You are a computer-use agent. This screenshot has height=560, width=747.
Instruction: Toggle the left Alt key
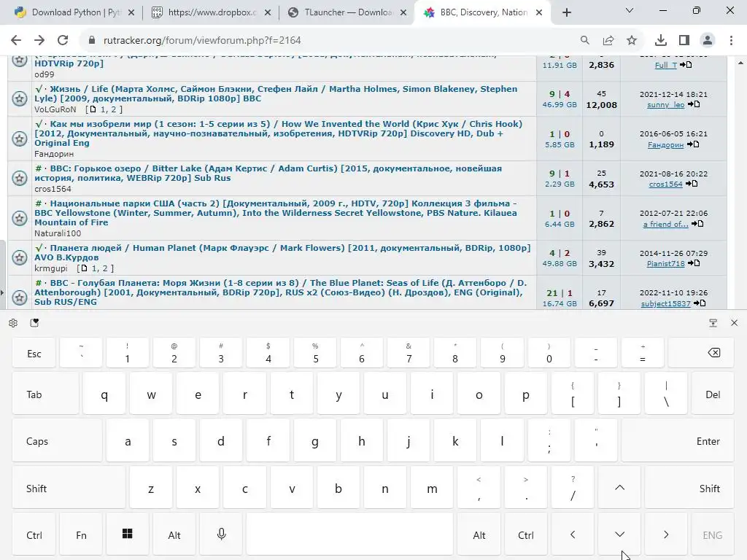tap(174, 534)
